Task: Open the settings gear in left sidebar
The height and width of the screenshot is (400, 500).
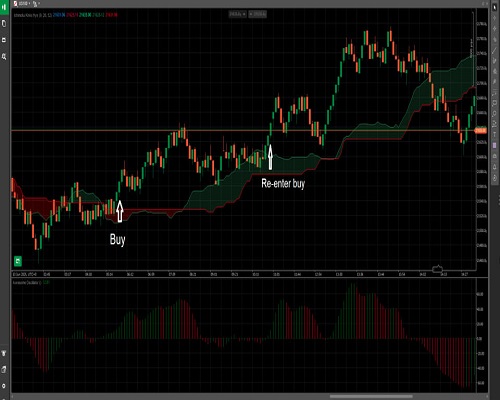Action: (x=4, y=386)
